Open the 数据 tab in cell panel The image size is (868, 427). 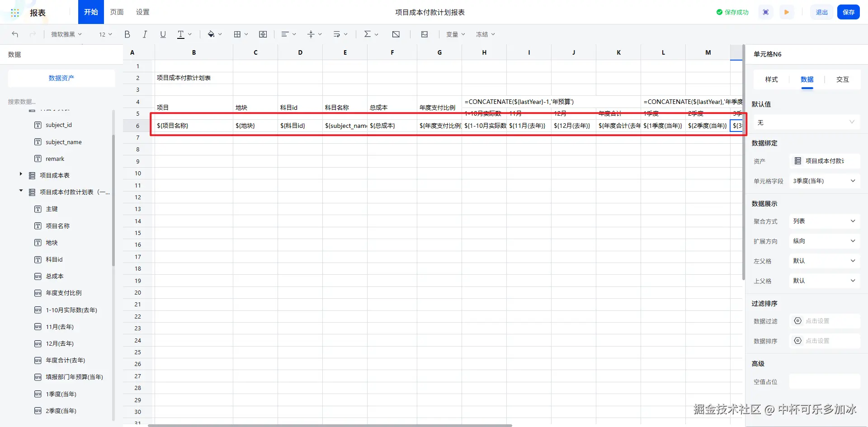click(x=807, y=80)
